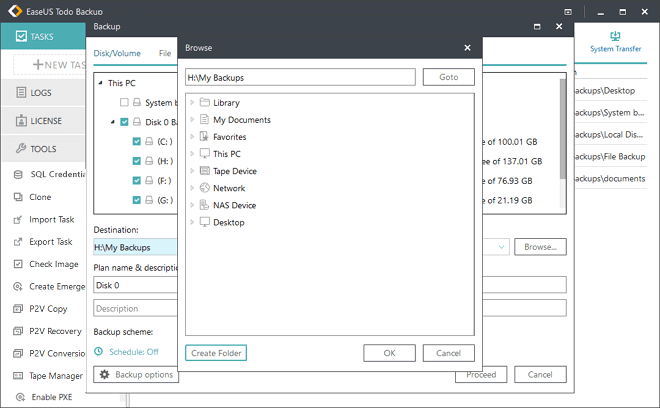This screenshot has width=660, height=408.
Task: Expand the Library folder node
Action: point(192,103)
